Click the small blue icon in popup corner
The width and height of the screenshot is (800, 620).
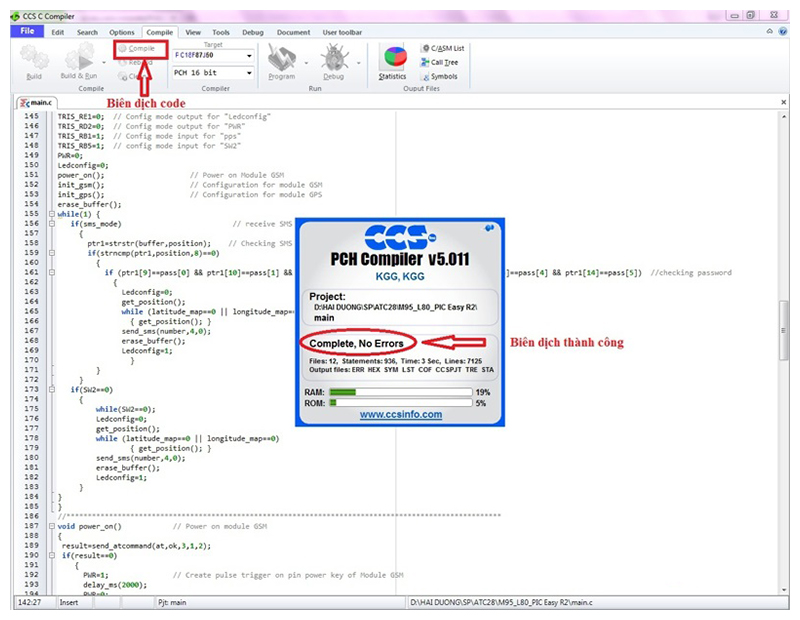(x=489, y=228)
